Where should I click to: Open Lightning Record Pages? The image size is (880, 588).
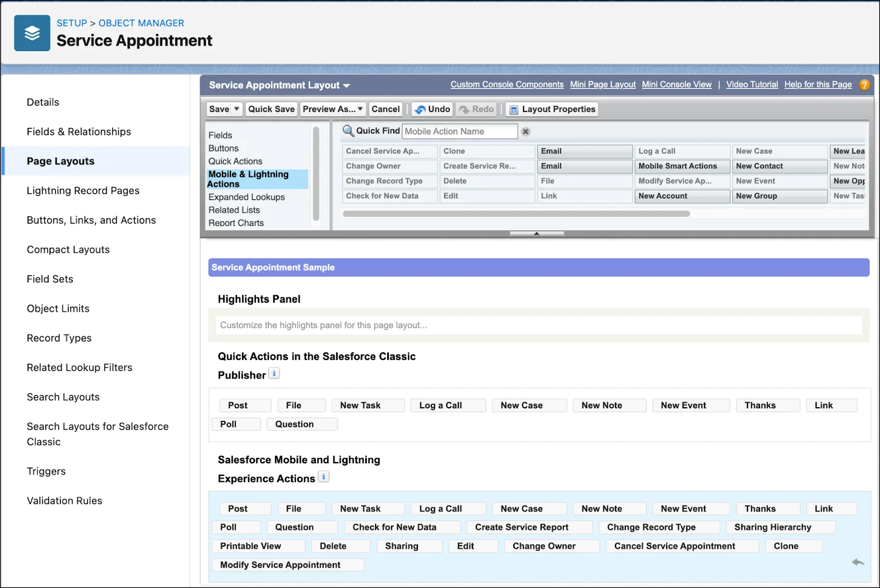pyautogui.click(x=83, y=191)
